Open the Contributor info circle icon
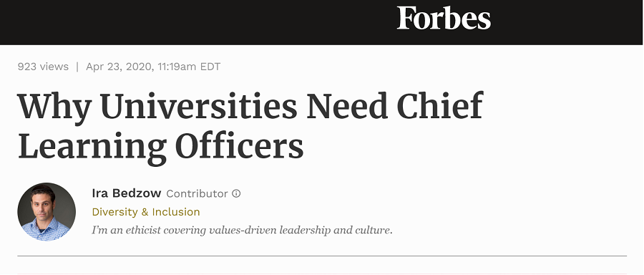Screen dimensions: 644x275 tap(236, 193)
